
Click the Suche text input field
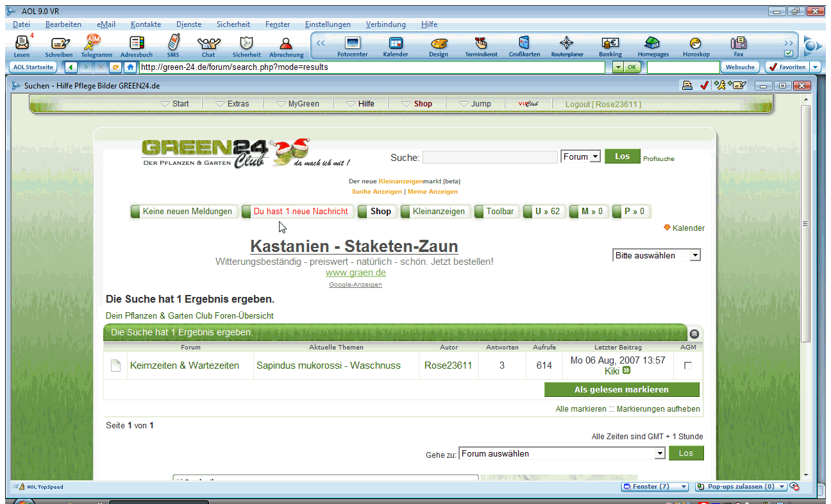point(490,157)
